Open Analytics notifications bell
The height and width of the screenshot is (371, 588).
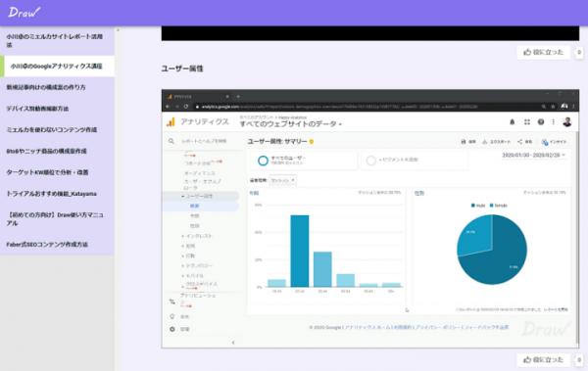point(512,122)
